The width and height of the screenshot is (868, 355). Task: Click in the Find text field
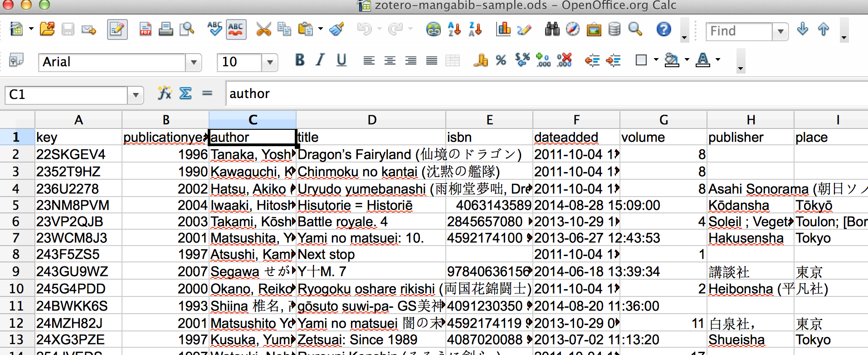coord(738,31)
